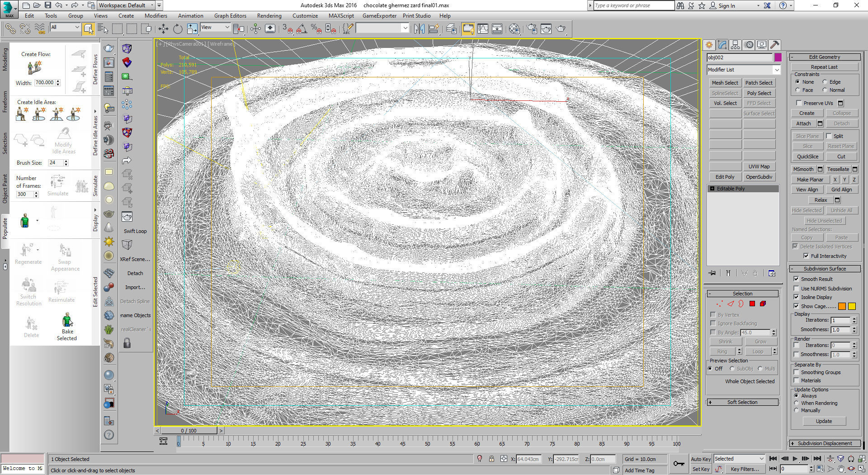868x475 pixels.
Task: Open the Modifier List dropdown
Action: tap(744, 70)
